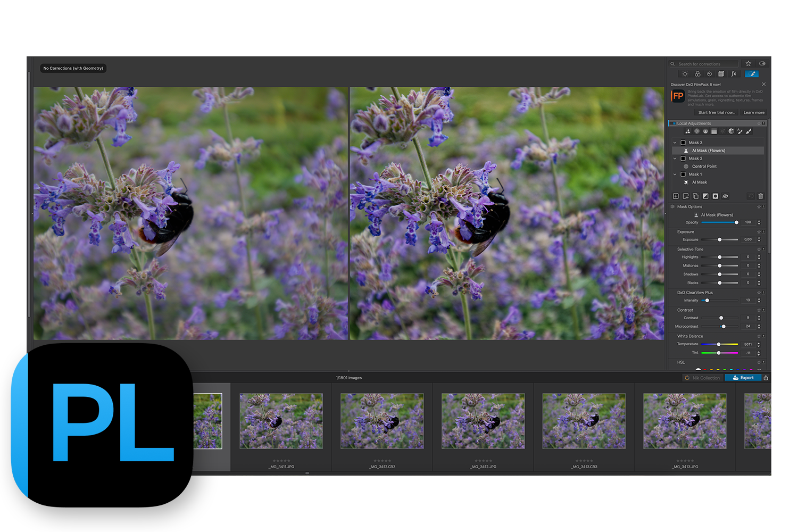Viewport: 798px width, 532px height.
Task: Step the Opacity value with arrows
Action: 759,222
